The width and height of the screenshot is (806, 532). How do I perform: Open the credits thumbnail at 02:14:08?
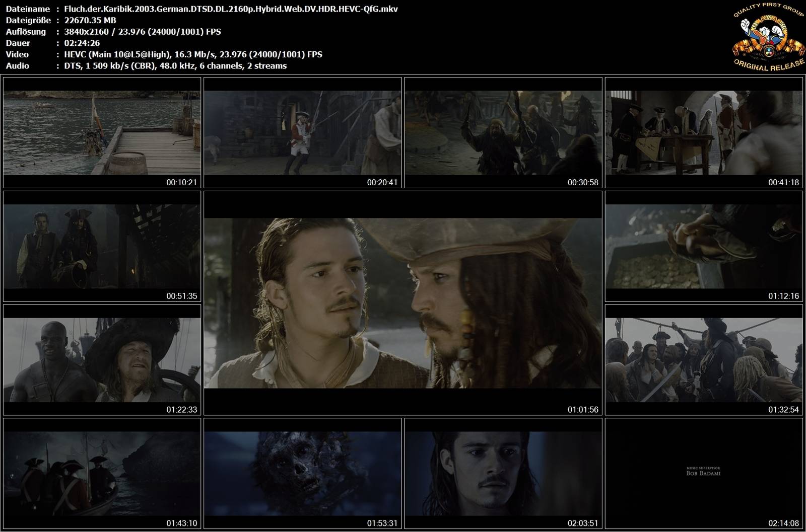(x=704, y=473)
